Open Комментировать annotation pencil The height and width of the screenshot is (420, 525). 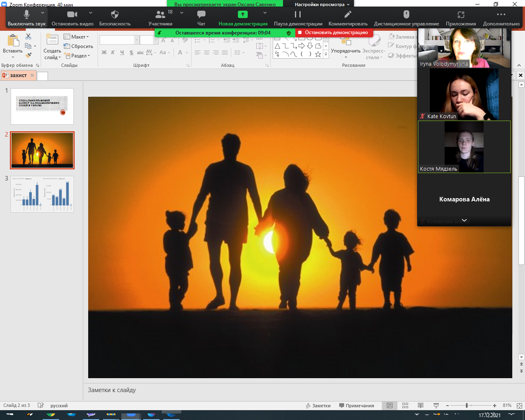click(348, 18)
